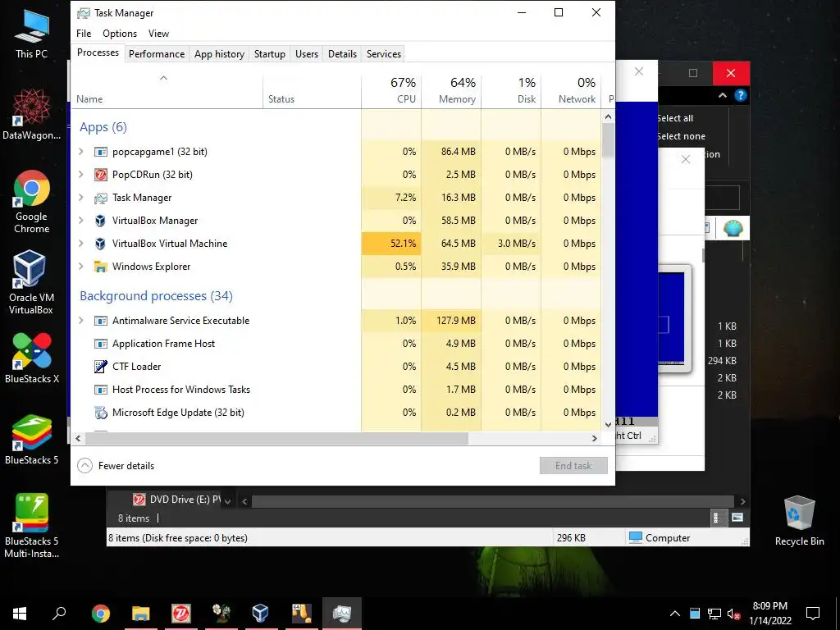This screenshot has height=630, width=840.
Task: Open Oracle VM VirtualBox desktop shortcut
Action: [x=31, y=282]
